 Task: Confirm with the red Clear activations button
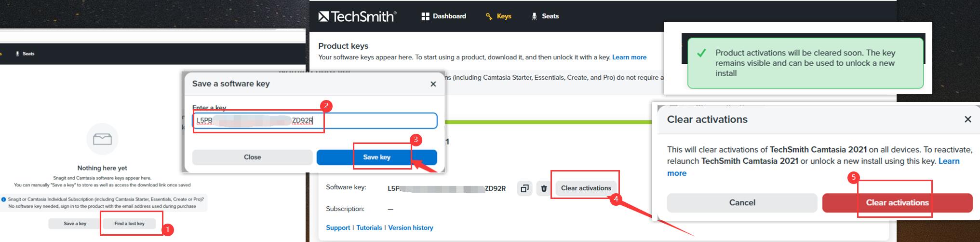[x=897, y=203]
